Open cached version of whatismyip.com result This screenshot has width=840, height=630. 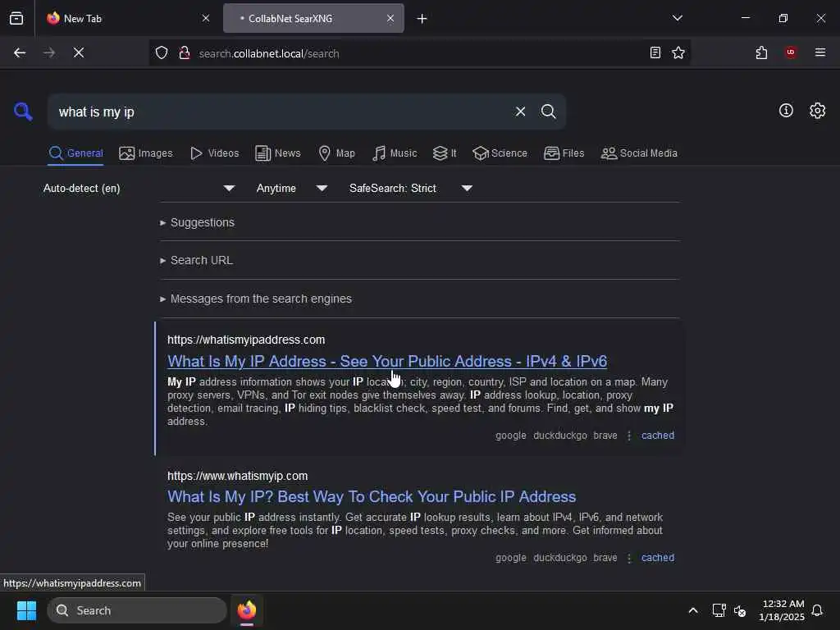[x=657, y=558]
